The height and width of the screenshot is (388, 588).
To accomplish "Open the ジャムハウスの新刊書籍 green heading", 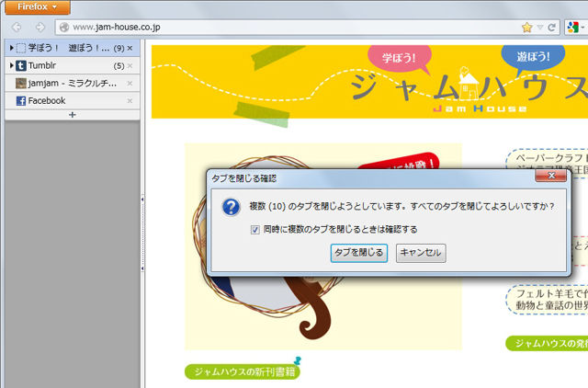I will pyautogui.click(x=243, y=371).
